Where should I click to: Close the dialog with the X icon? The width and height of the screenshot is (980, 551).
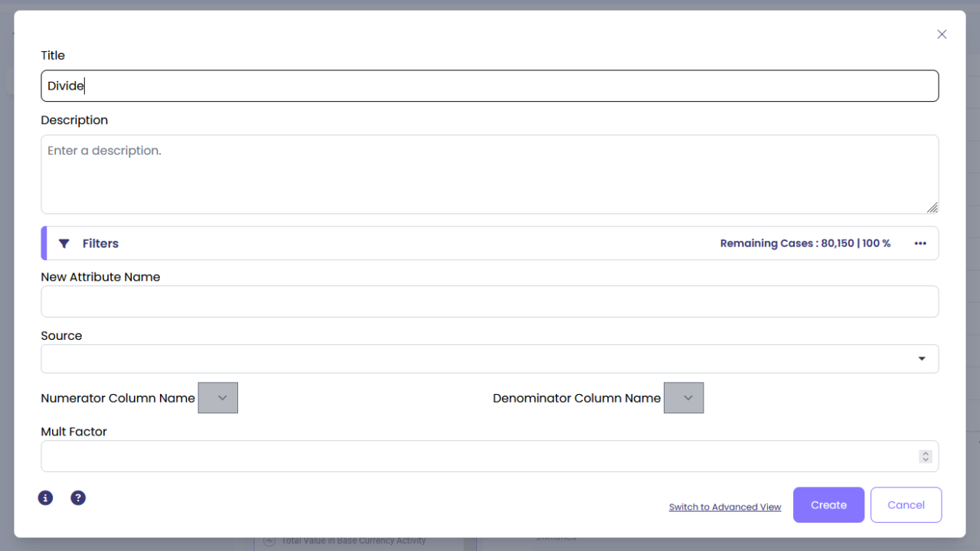pos(942,34)
